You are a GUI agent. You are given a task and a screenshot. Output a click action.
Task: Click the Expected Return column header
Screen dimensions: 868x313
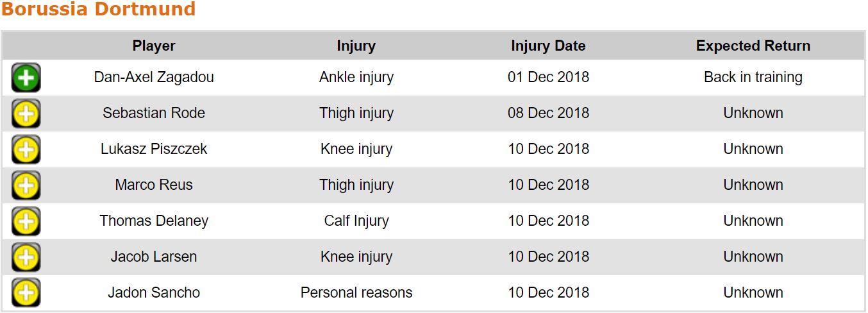tap(753, 46)
